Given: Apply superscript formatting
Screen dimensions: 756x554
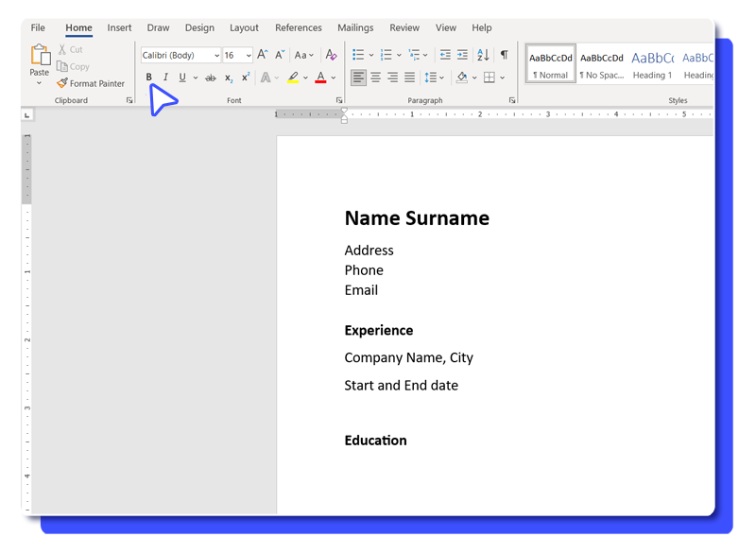Looking at the screenshot, I should [x=246, y=78].
